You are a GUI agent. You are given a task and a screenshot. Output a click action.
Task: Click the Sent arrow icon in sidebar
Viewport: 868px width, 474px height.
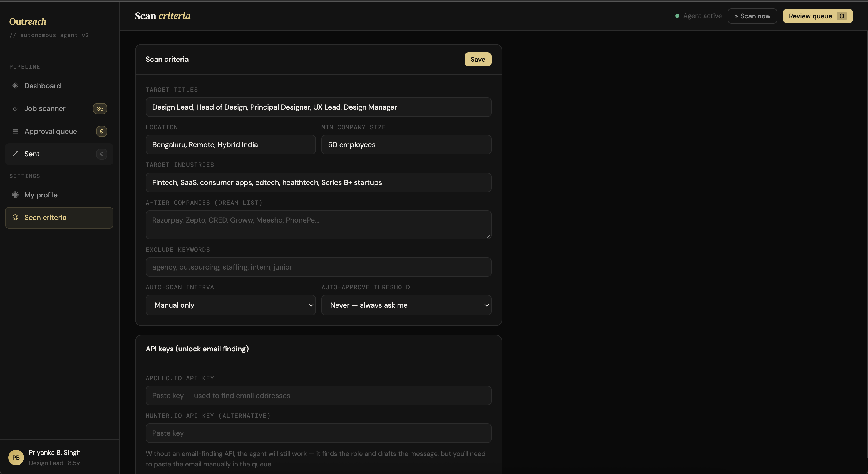(15, 154)
